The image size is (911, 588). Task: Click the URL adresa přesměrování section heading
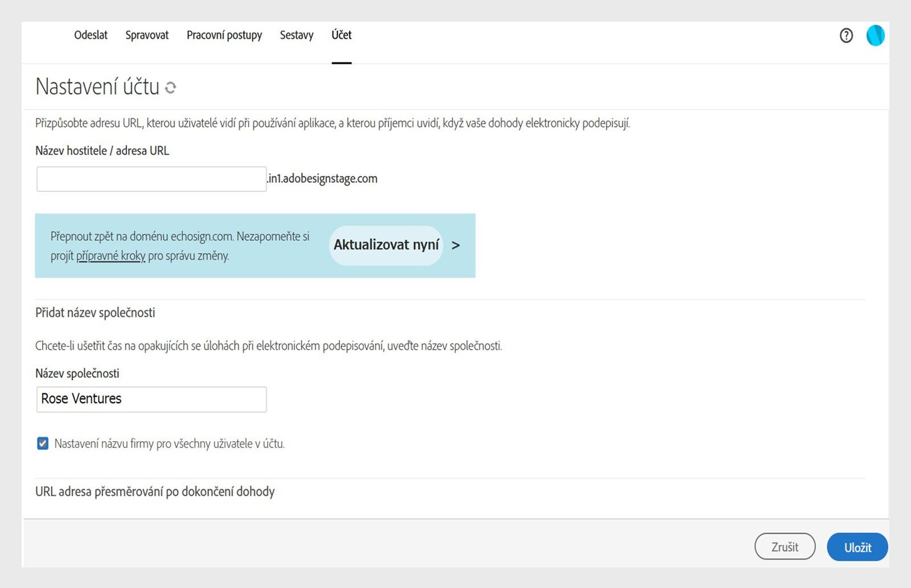coord(155,492)
